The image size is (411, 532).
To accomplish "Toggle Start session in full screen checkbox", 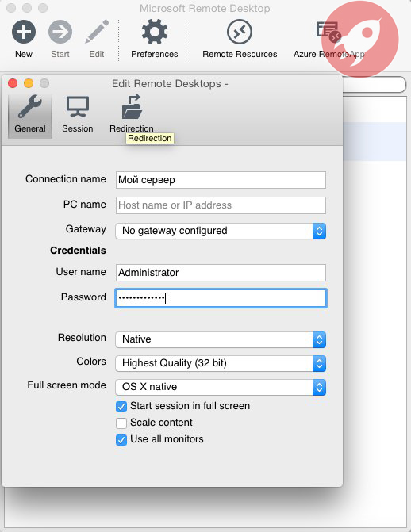I will coord(121,406).
